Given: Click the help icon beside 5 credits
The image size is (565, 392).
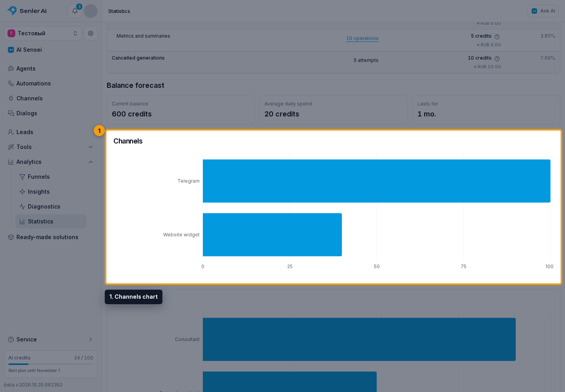Looking at the screenshot, I should tap(497, 36).
